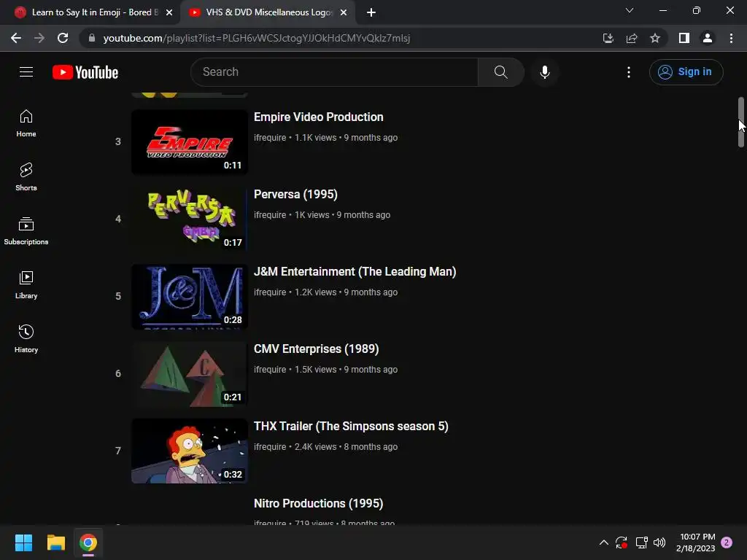Go to the YouTube logo homepage
The width and height of the screenshot is (747, 560).
(x=85, y=72)
